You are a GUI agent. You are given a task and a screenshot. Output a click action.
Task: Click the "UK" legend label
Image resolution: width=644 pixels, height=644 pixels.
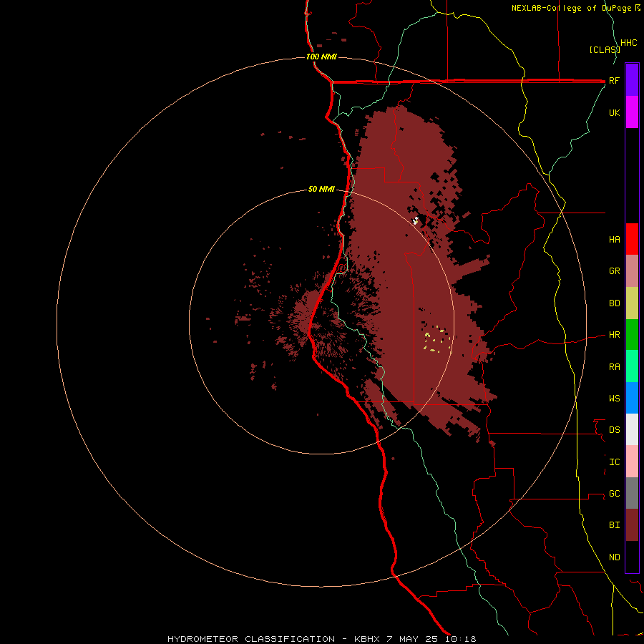click(614, 112)
